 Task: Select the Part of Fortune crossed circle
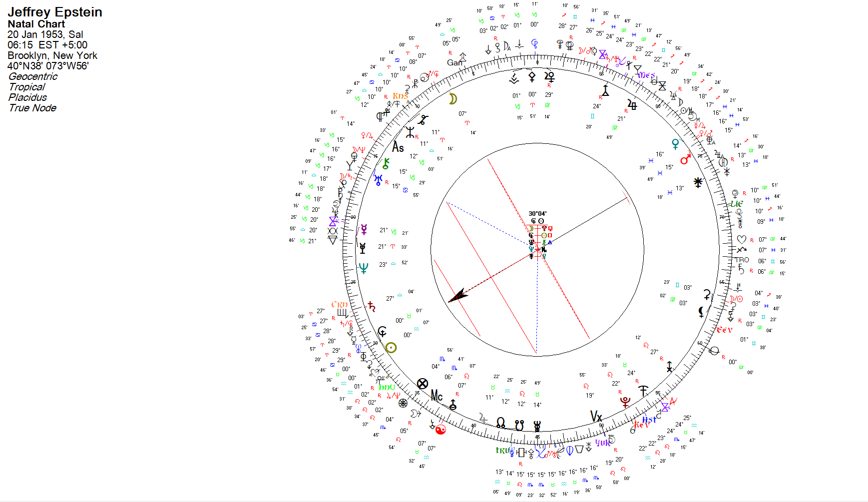423,384
